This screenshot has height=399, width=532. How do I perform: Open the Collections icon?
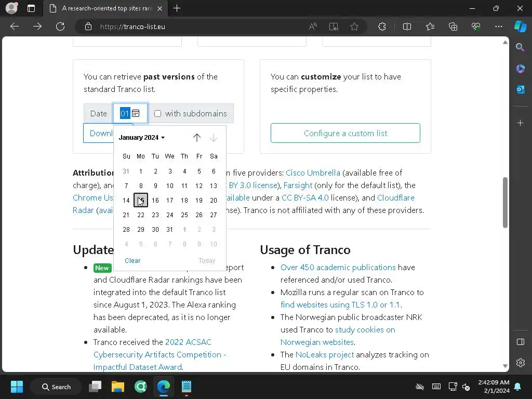[x=453, y=26]
